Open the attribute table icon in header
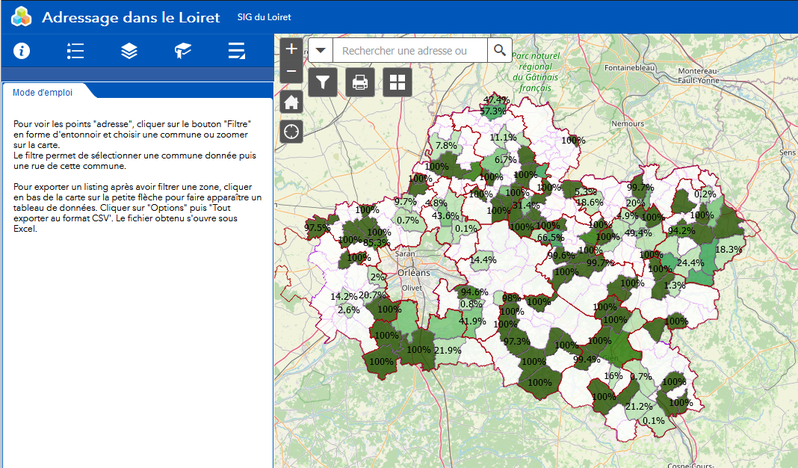This screenshot has width=798, height=468. click(x=237, y=52)
